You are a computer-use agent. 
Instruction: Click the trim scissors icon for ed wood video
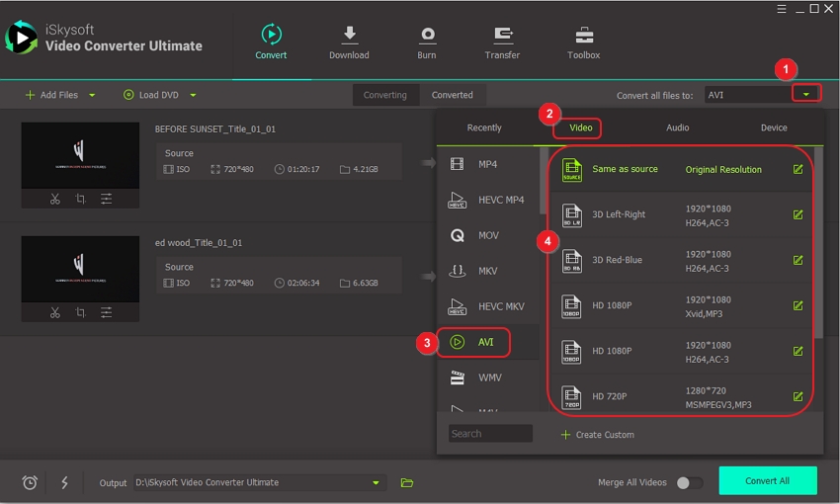[54, 312]
